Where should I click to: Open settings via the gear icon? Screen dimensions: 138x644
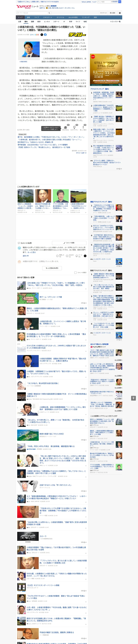point(120,13)
